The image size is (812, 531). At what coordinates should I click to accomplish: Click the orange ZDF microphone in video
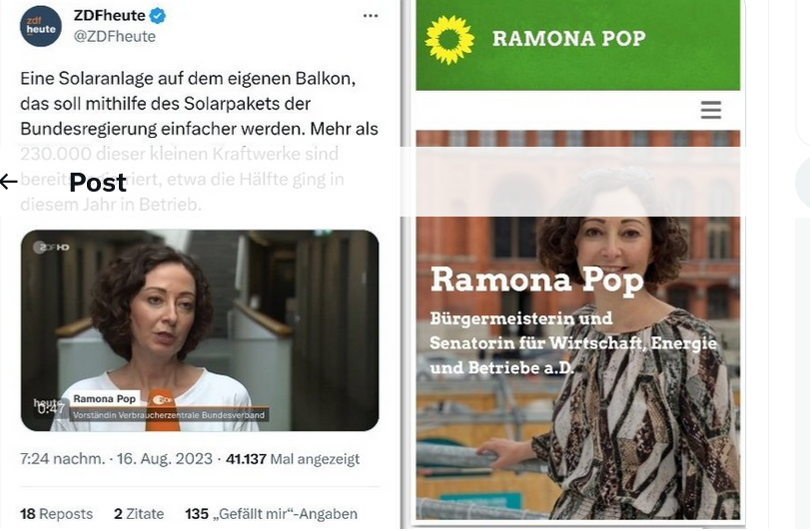pyautogui.click(x=163, y=410)
